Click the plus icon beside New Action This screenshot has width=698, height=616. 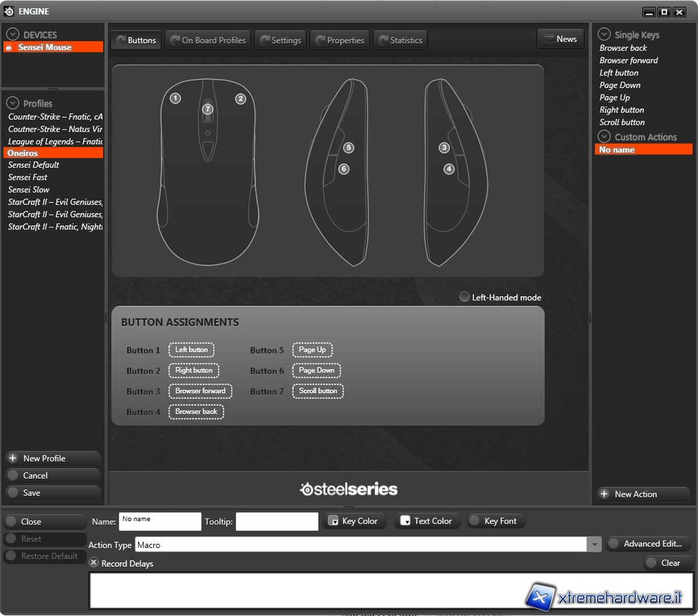click(604, 494)
